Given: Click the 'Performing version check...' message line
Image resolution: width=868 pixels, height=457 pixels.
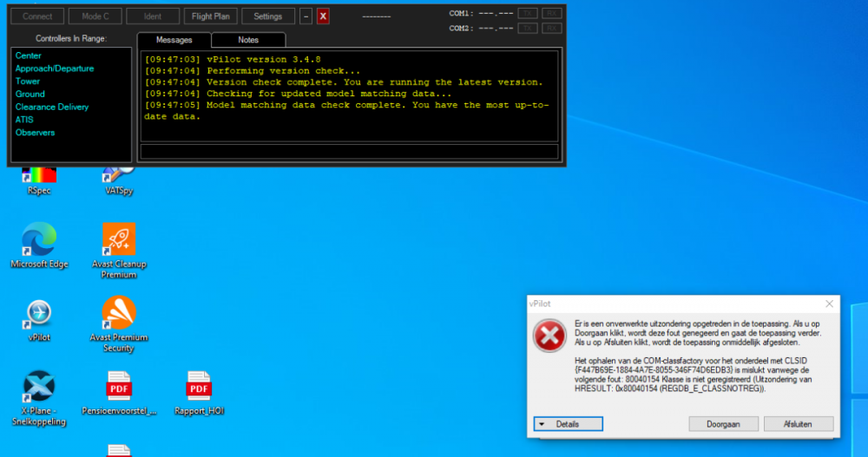Looking at the screenshot, I should coord(253,71).
